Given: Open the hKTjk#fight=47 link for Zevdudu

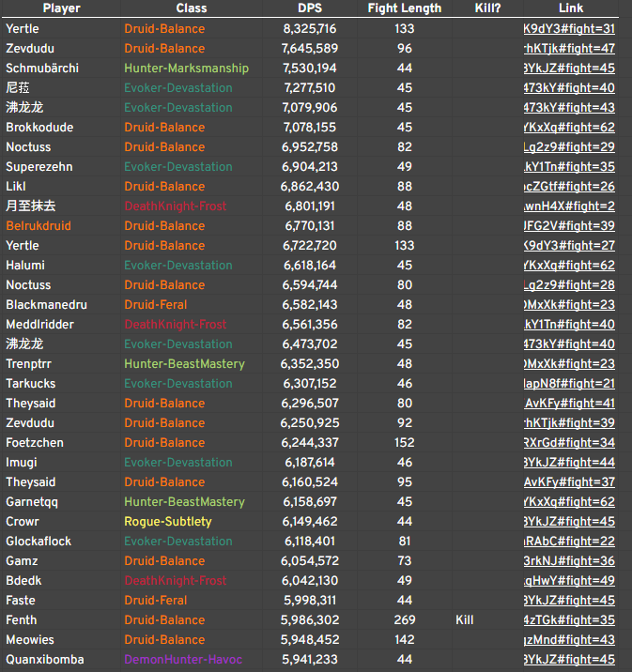Looking at the screenshot, I should [569, 49].
